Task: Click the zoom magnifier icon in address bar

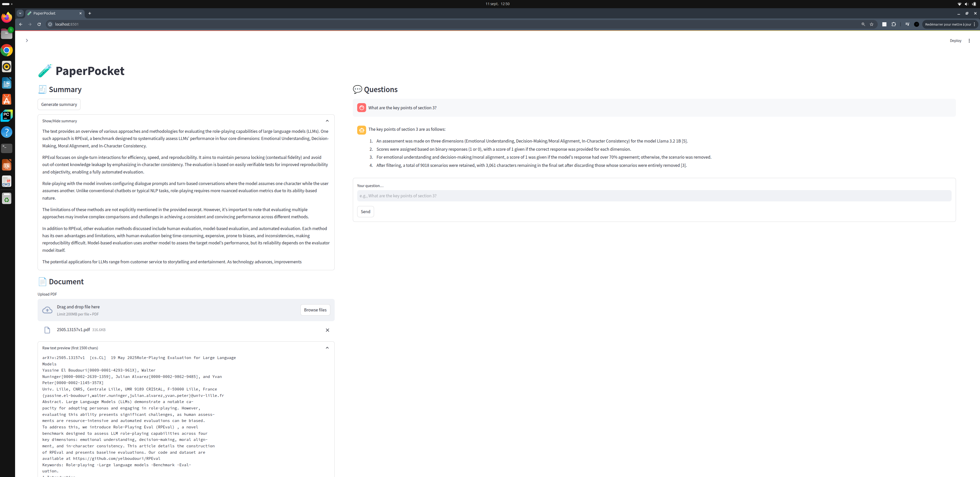Action: click(x=863, y=24)
